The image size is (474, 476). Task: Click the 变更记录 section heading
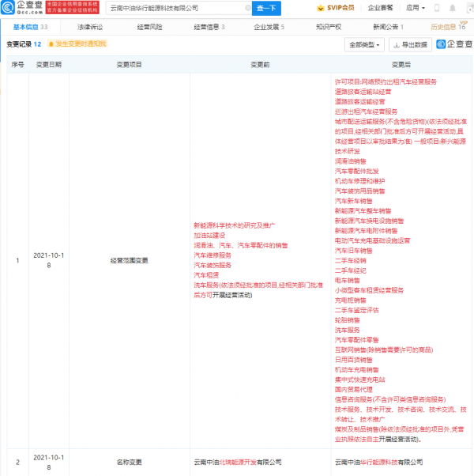click(x=19, y=44)
